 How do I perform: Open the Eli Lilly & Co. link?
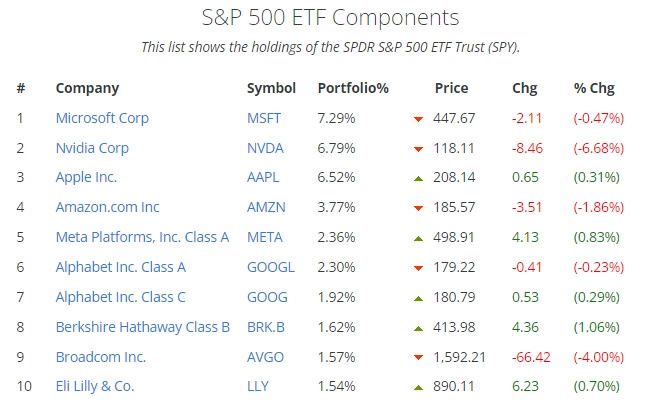pyautogui.click(x=95, y=386)
